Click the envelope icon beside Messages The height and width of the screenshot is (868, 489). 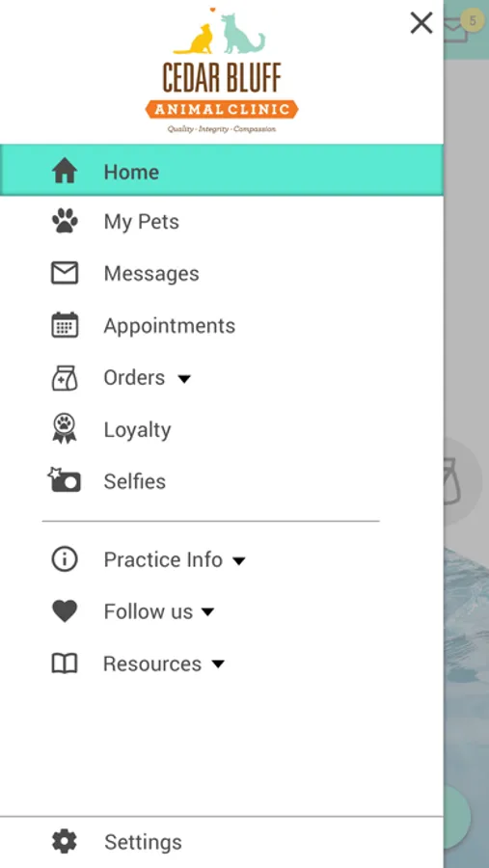[65, 273]
